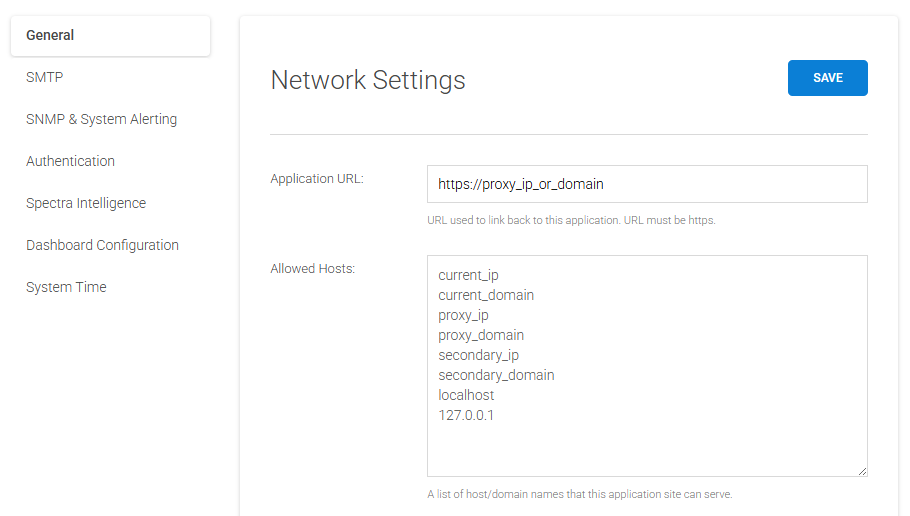This screenshot has width=910, height=516.
Task: Click the 127.0.0.1 host entry
Action: pos(466,415)
